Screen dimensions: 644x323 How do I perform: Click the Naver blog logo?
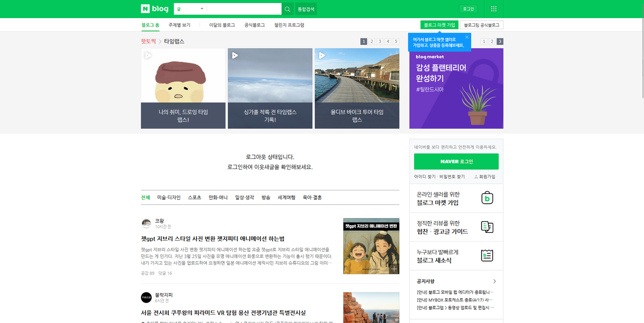tap(155, 9)
